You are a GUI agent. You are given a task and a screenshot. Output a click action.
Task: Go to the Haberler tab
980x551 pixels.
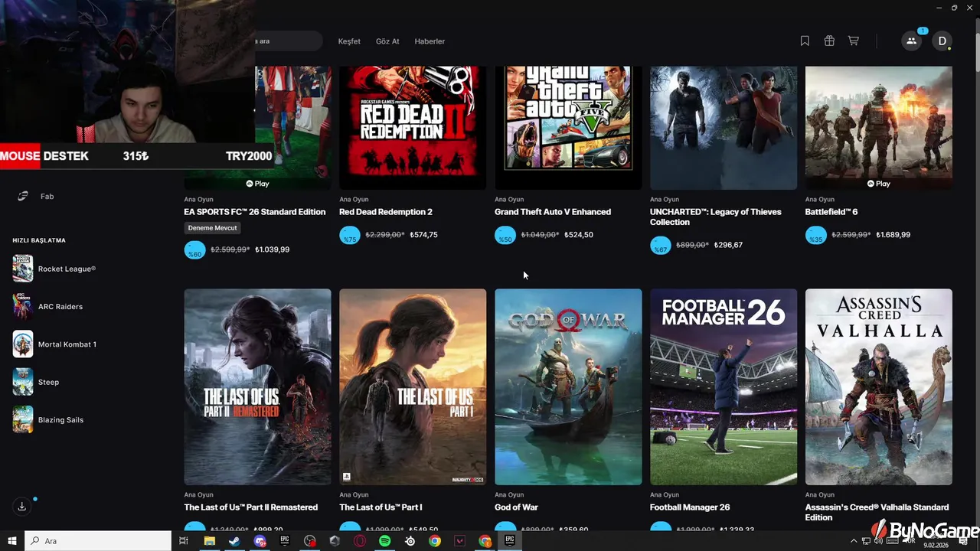(430, 41)
